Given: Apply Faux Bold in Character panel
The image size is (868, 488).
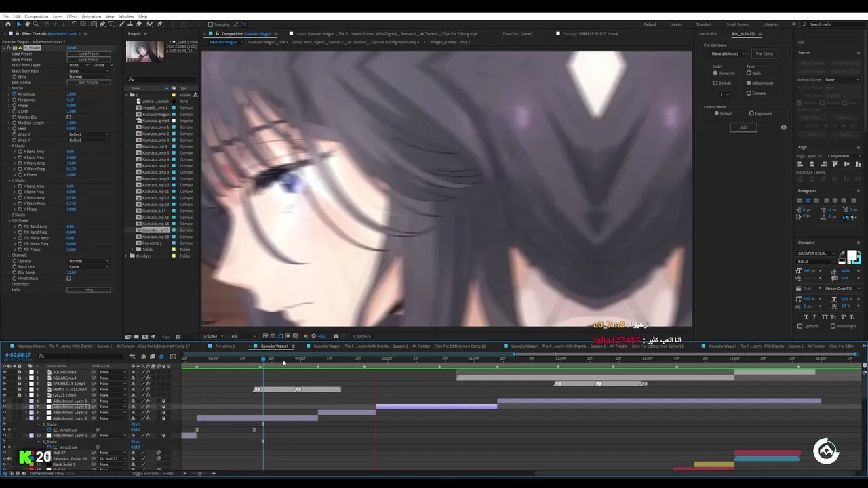Looking at the screenshot, I should [806, 317].
